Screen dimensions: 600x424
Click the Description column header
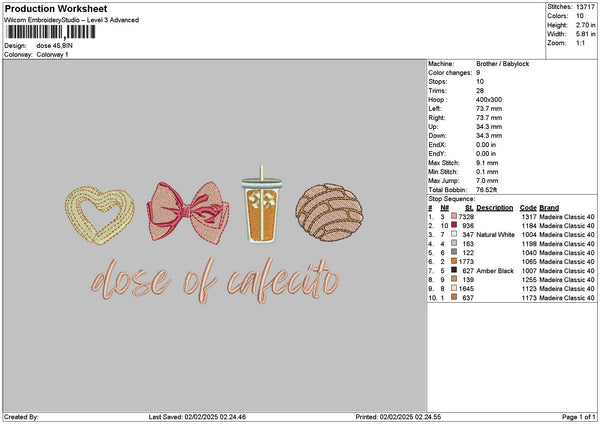click(x=495, y=207)
